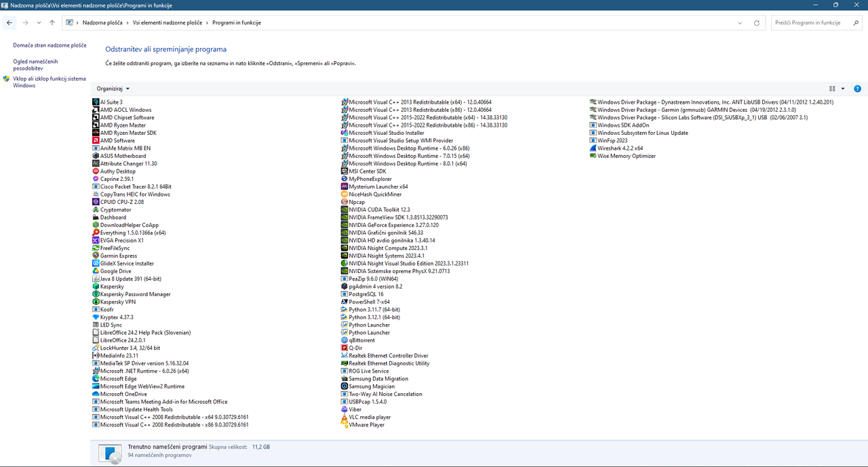The height and width of the screenshot is (467, 868).
Task: Select Garmin Express entry
Action: (115, 256)
